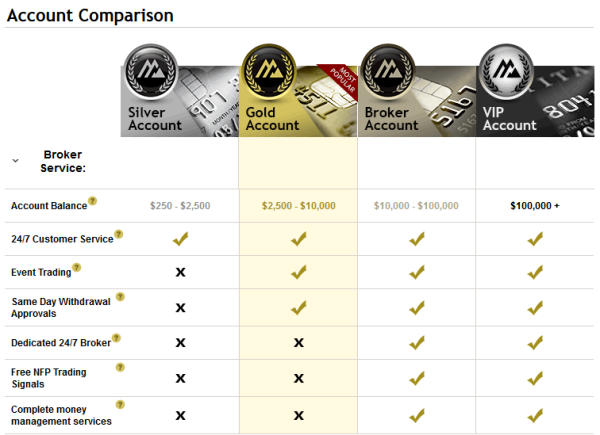Open help icon beside 24/7 Customer Service
The width and height of the screenshot is (600, 435).
(x=119, y=234)
